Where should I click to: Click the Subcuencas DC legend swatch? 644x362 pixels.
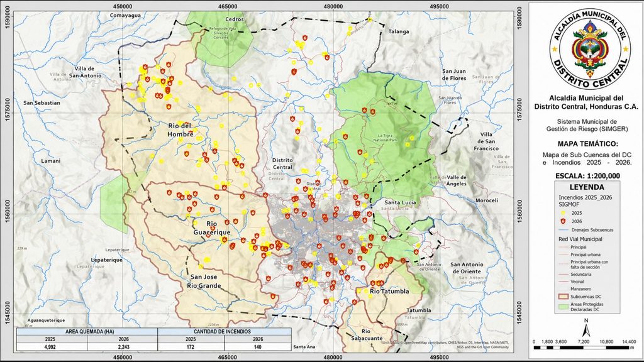click(563, 297)
